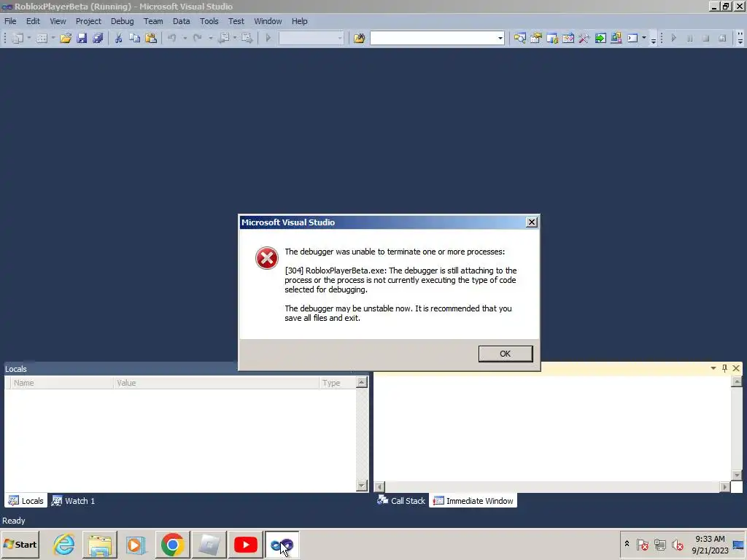
Task: Click the Value column header in Locals
Action: point(216,383)
